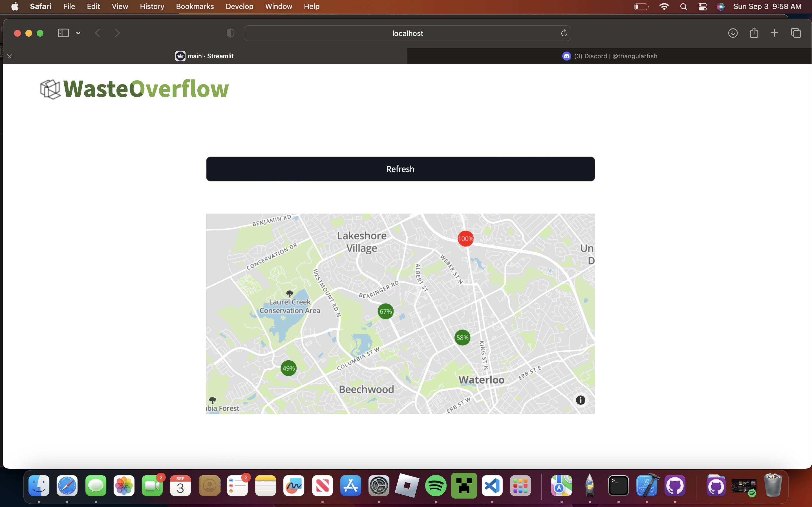The height and width of the screenshot is (507, 812).
Task: Click the red 100% bin marker
Action: pyautogui.click(x=465, y=239)
